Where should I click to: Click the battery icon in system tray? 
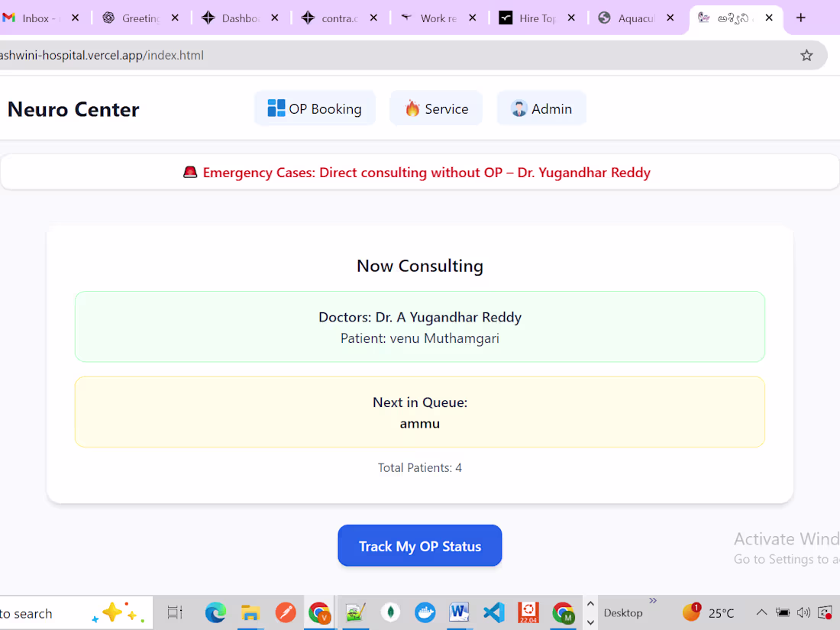click(783, 612)
